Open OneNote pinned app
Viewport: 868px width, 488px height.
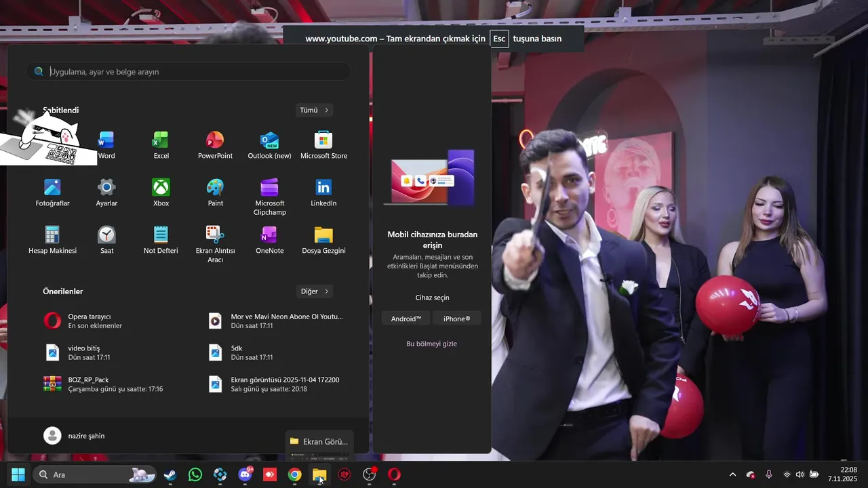[x=269, y=241]
